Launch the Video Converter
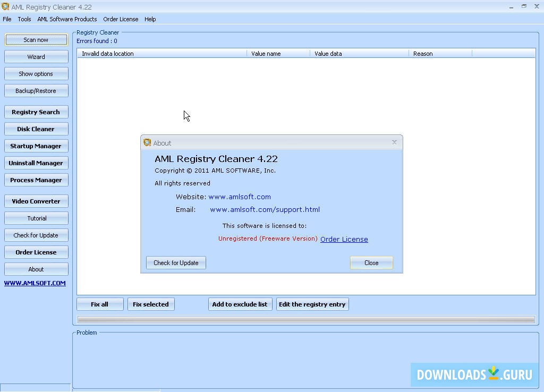Screen dimensions: 544x392 36,201
